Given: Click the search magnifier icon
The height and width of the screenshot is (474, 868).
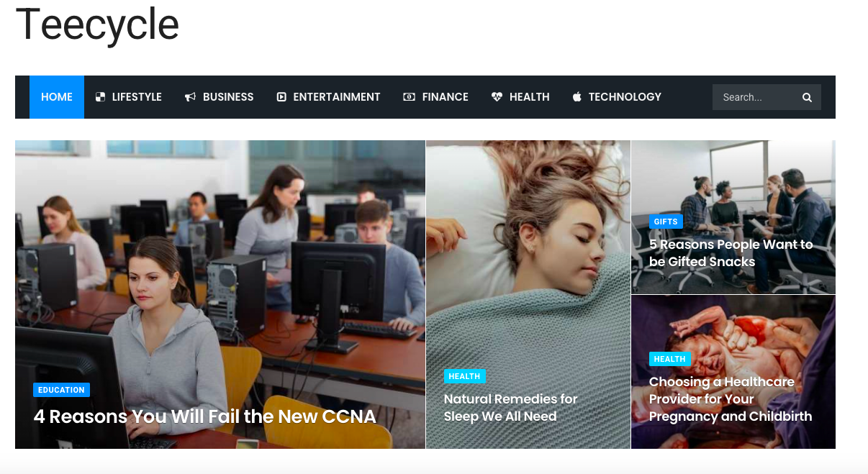Looking at the screenshot, I should [807, 98].
